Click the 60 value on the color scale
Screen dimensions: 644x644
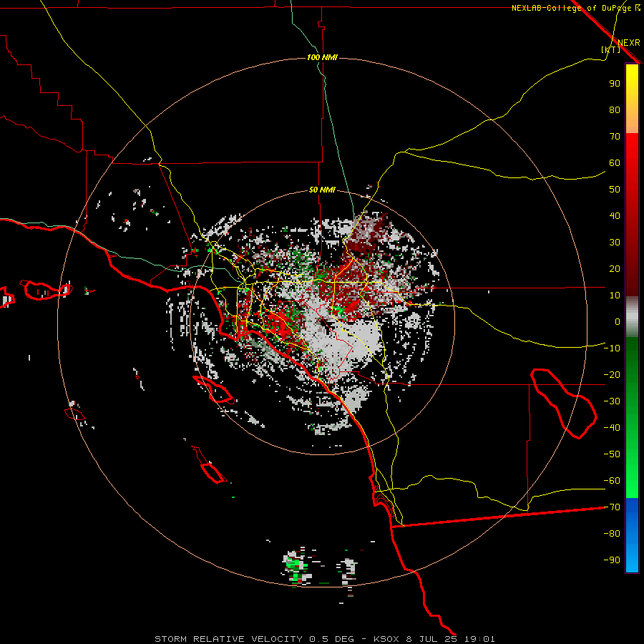click(x=615, y=162)
